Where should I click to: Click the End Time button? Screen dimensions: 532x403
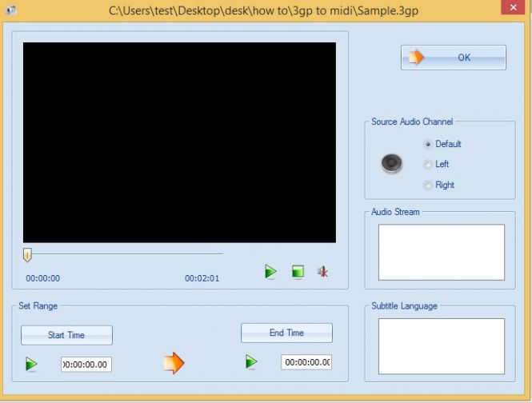[x=286, y=333]
